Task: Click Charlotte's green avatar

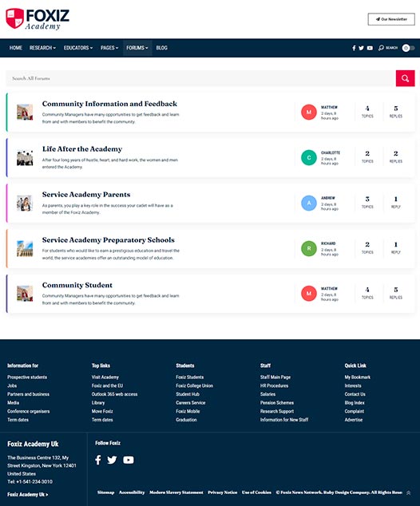Action: (309, 157)
